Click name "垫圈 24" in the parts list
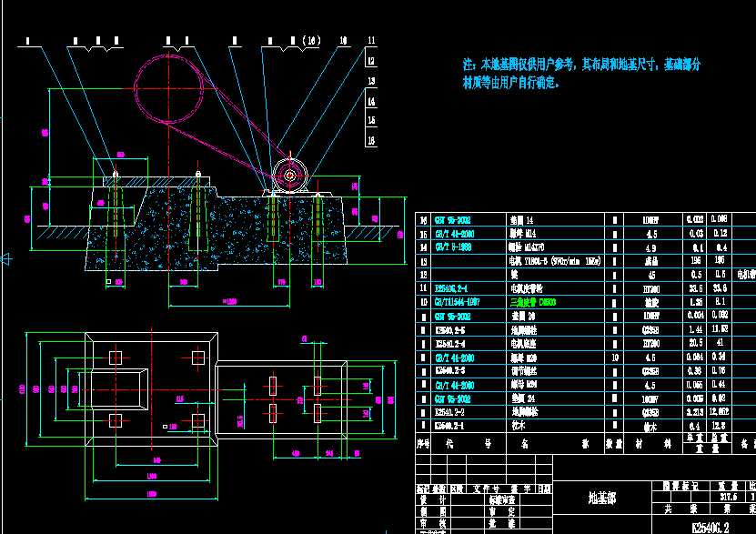This screenshot has width=756, height=534. pos(524,398)
